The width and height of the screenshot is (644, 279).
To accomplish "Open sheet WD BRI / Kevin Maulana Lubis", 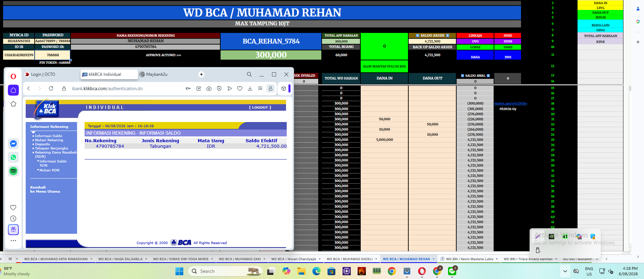I will tap(470, 259).
